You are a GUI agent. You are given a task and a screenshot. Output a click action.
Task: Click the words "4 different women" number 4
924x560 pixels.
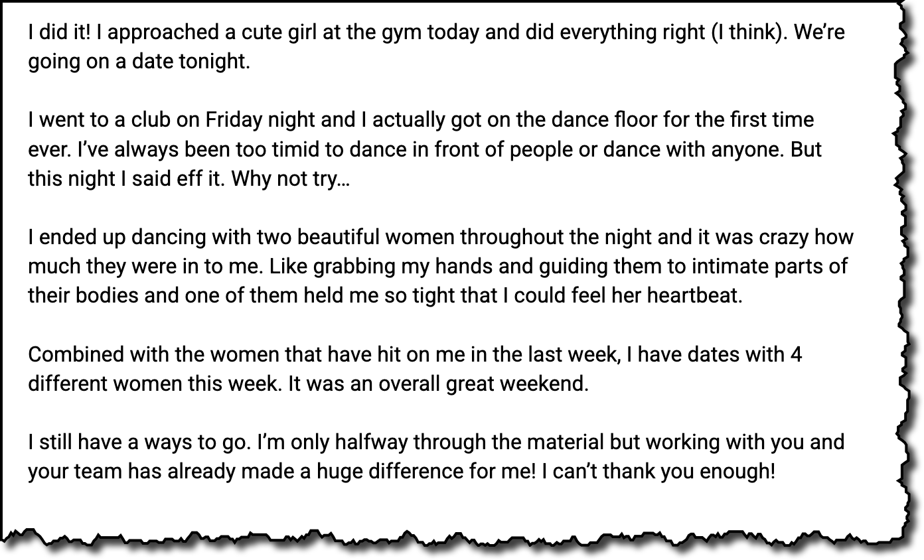point(796,354)
